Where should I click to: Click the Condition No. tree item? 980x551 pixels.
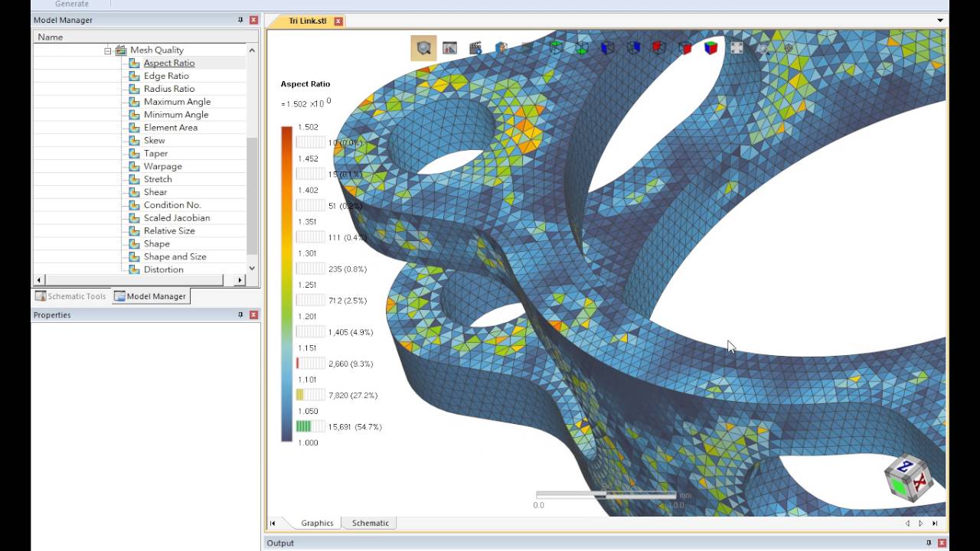coord(172,205)
